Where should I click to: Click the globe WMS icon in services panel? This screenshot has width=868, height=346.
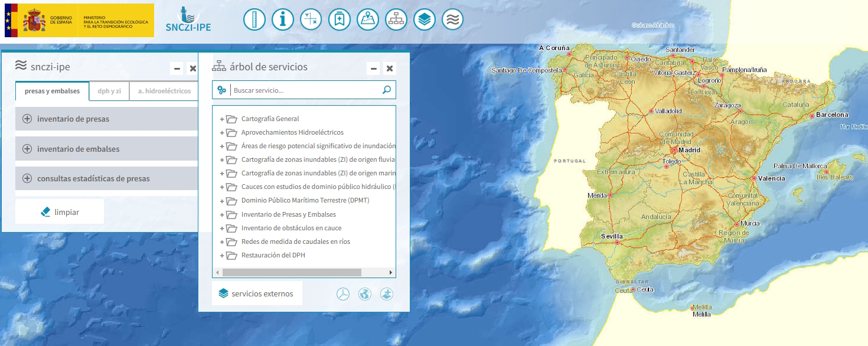tap(364, 293)
